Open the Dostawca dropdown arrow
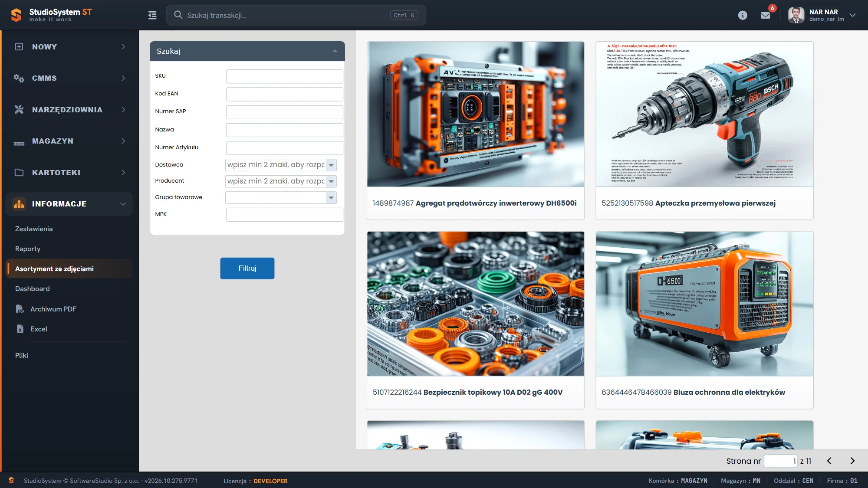 click(331, 165)
